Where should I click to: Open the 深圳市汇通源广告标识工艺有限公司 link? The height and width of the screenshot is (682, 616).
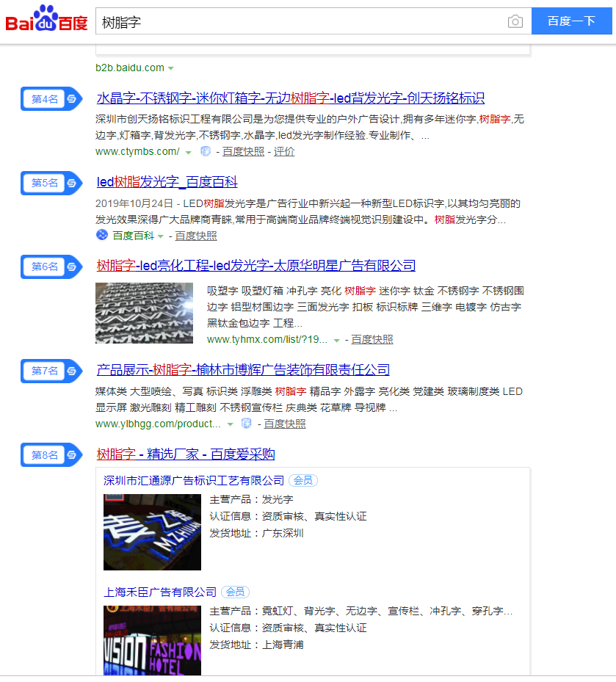click(194, 481)
